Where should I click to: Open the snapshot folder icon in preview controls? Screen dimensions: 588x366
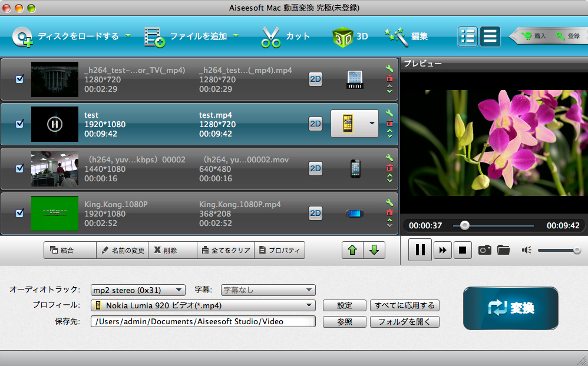(503, 250)
